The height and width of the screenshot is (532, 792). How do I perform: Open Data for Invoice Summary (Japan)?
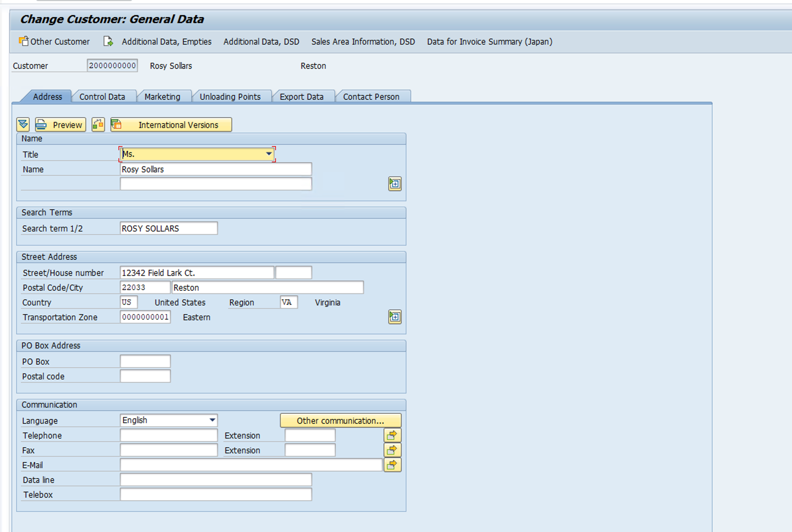point(489,41)
